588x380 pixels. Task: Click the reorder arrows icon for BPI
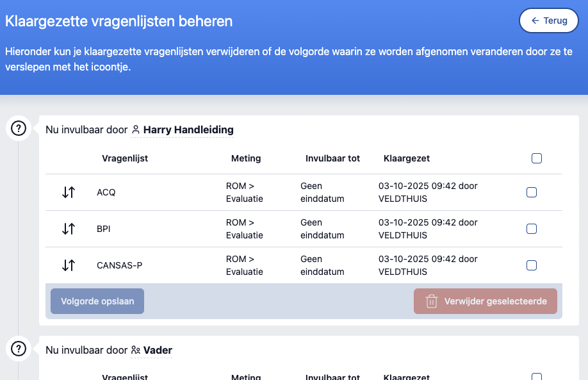click(x=69, y=229)
